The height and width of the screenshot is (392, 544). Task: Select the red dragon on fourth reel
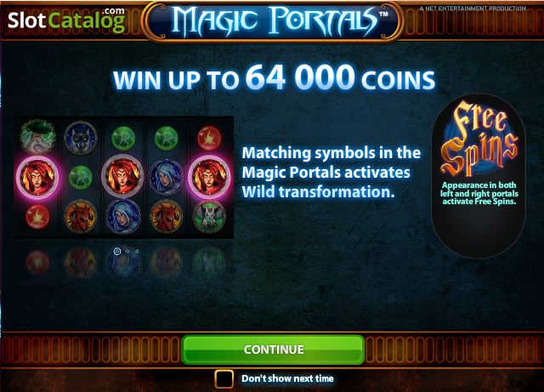click(x=166, y=216)
